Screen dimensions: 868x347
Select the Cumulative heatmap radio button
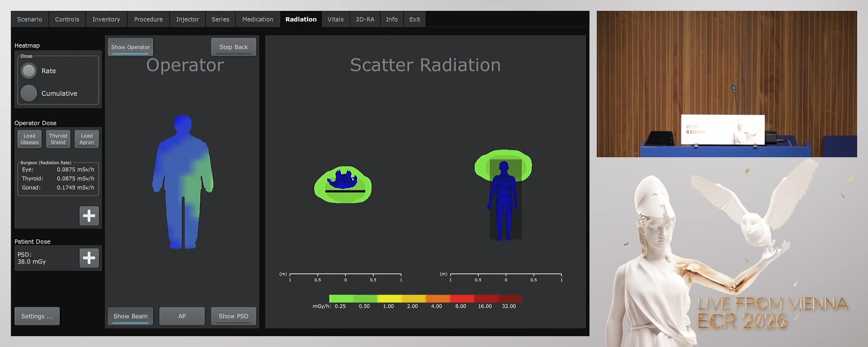[29, 94]
